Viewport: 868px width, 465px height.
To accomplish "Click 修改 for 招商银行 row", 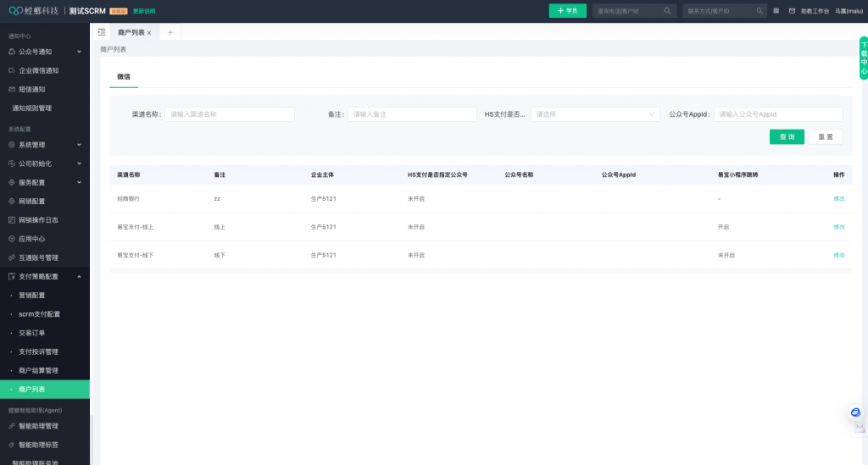I will coord(838,199).
